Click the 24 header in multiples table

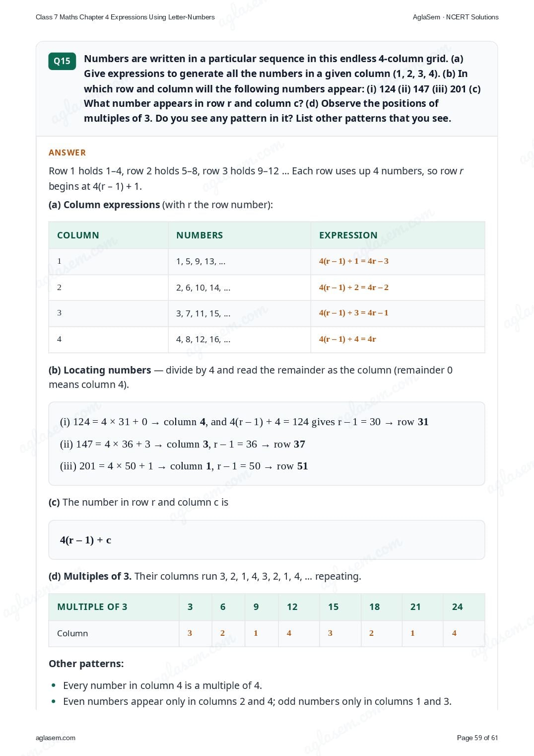[x=457, y=607]
